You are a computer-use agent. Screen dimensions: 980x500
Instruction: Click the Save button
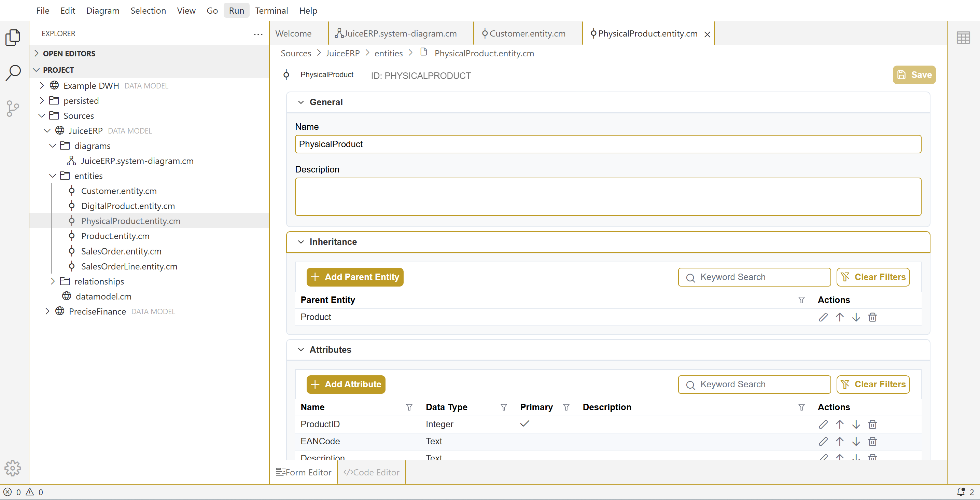(914, 75)
